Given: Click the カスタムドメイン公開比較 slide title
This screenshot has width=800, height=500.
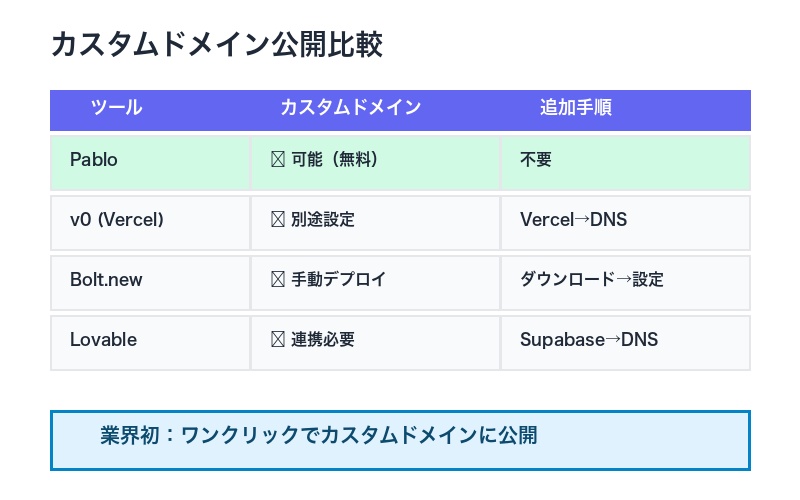Looking at the screenshot, I should [x=216, y=45].
